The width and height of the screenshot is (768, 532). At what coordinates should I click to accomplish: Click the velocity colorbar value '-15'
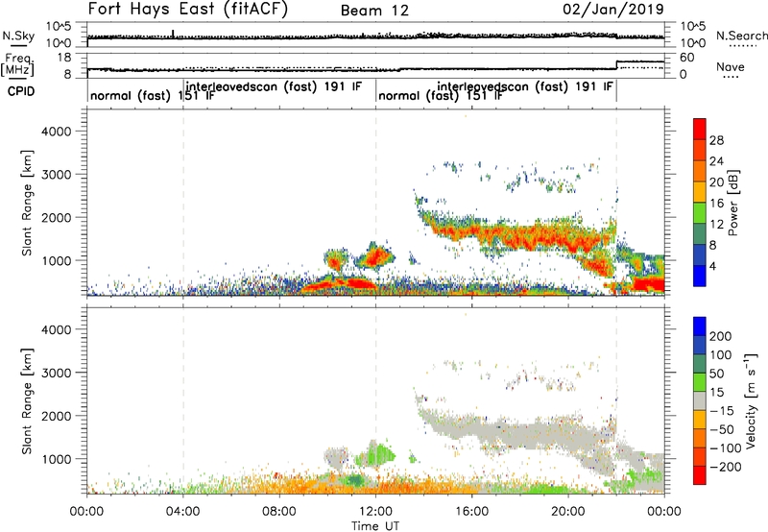tap(722, 411)
